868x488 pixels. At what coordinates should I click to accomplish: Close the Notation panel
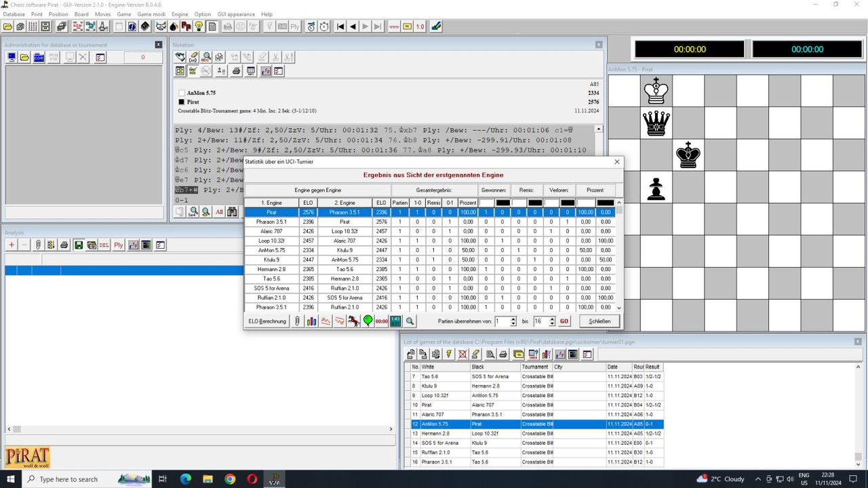pyautogui.click(x=598, y=45)
